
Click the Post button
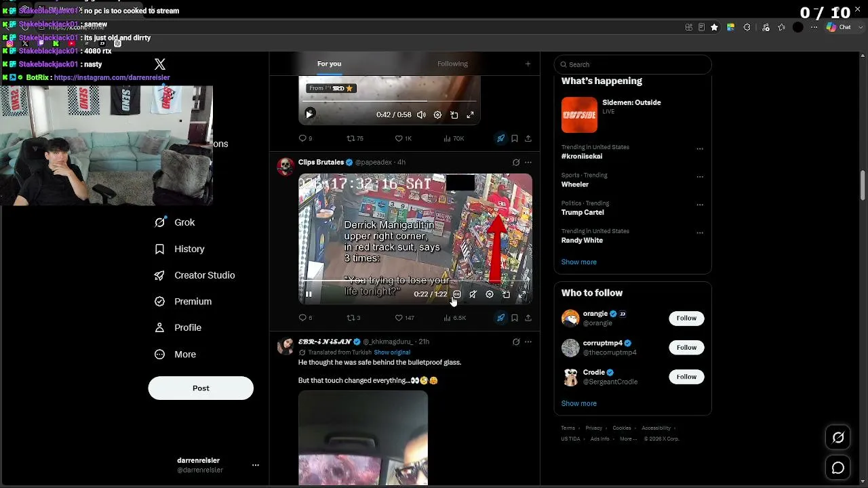(201, 388)
